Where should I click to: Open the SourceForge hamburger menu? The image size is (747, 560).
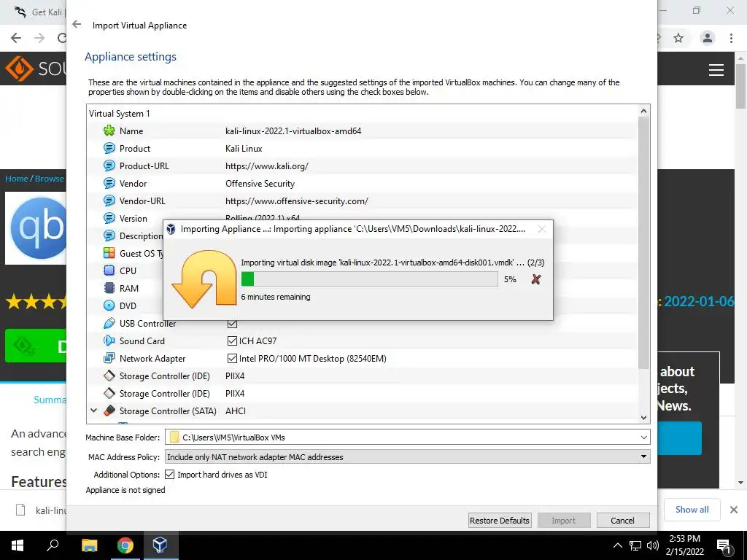(716, 70)
